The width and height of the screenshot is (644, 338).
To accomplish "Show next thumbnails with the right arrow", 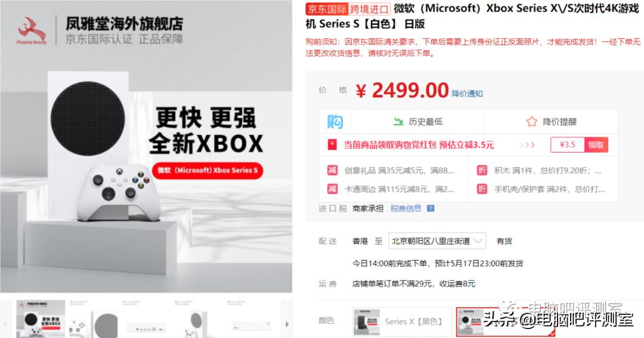I will click(x=287, y=324).
